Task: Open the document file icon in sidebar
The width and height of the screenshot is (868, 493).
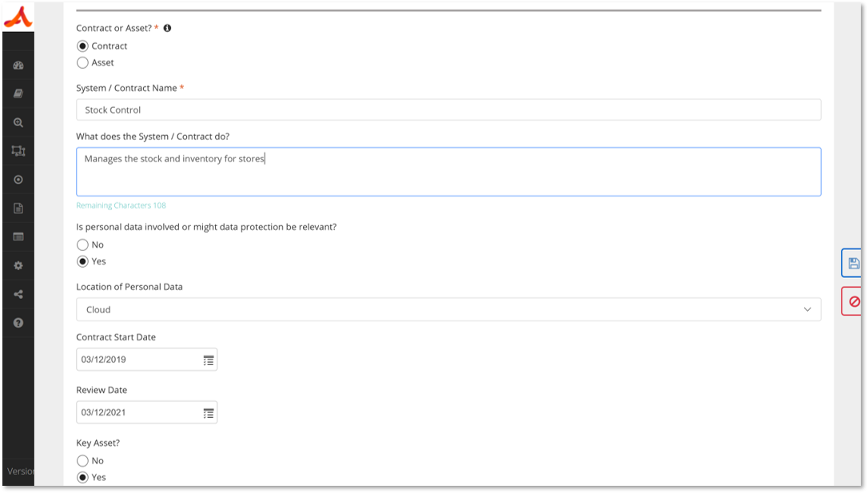Action: click(18, 209)
